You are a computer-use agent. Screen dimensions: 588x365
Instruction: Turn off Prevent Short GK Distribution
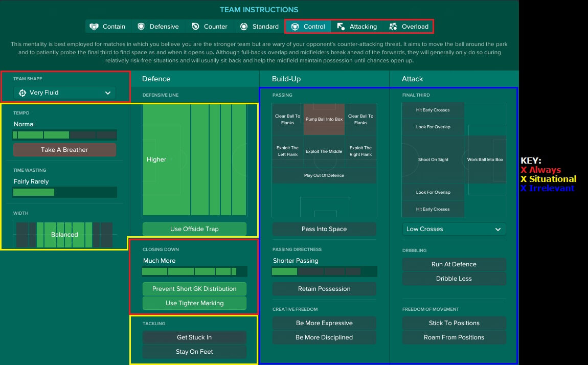click(x=194, y=289)
